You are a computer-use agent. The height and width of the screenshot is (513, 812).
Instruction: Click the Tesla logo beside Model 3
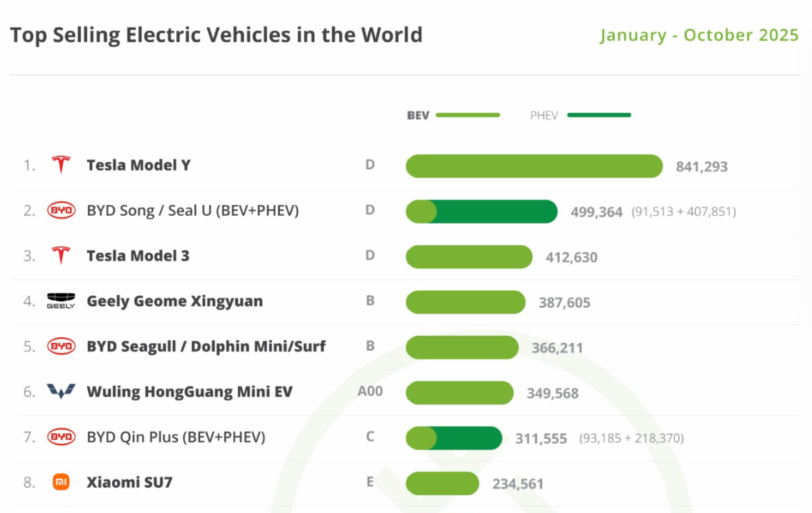[61, 256]
